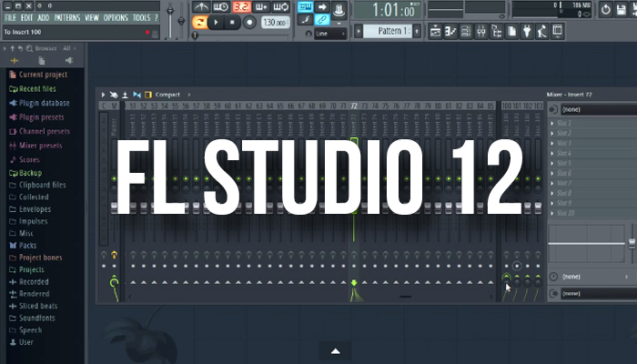Click the 130 tempo field

click(x=275, y=23)
